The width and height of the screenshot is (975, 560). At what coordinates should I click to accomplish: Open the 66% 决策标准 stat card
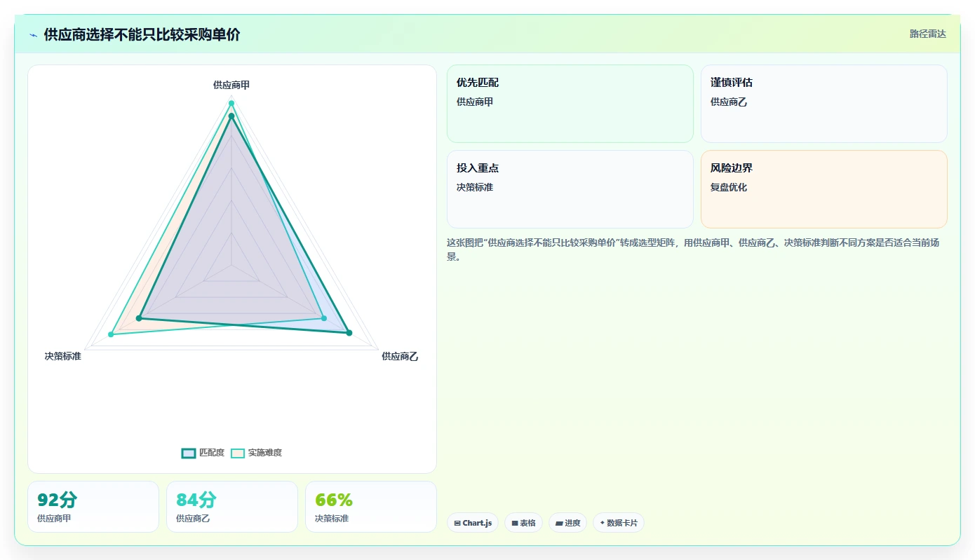[x=371, y=507]
